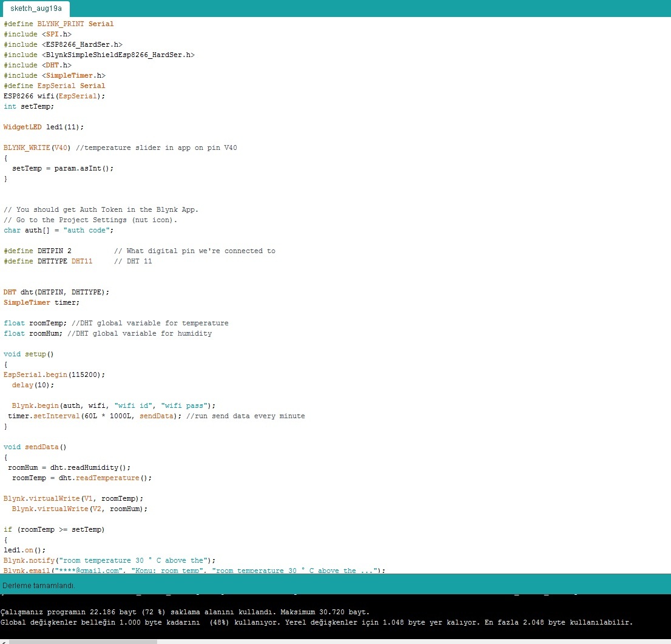Screen dimensions: 671x644
Task: Click the "Derleme tamamlandı." status message
Action: [38, 585]
